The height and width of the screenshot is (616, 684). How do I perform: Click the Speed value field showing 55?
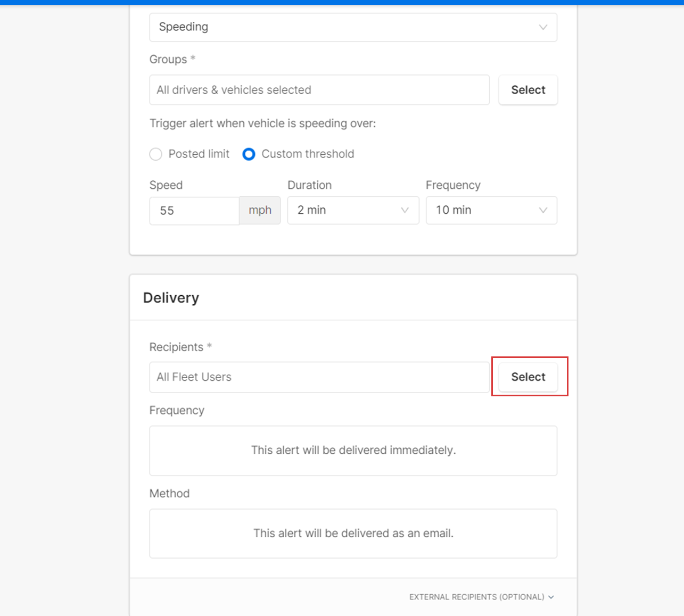194,211
